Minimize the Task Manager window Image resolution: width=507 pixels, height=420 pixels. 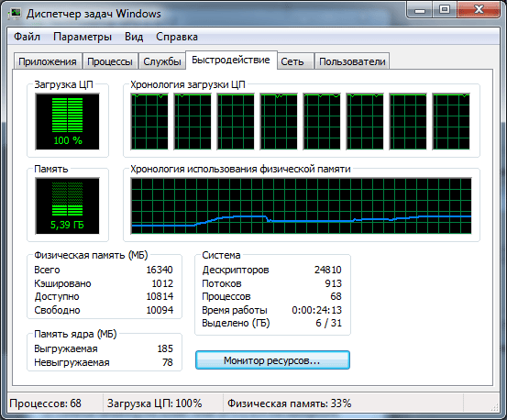[420, 10]
